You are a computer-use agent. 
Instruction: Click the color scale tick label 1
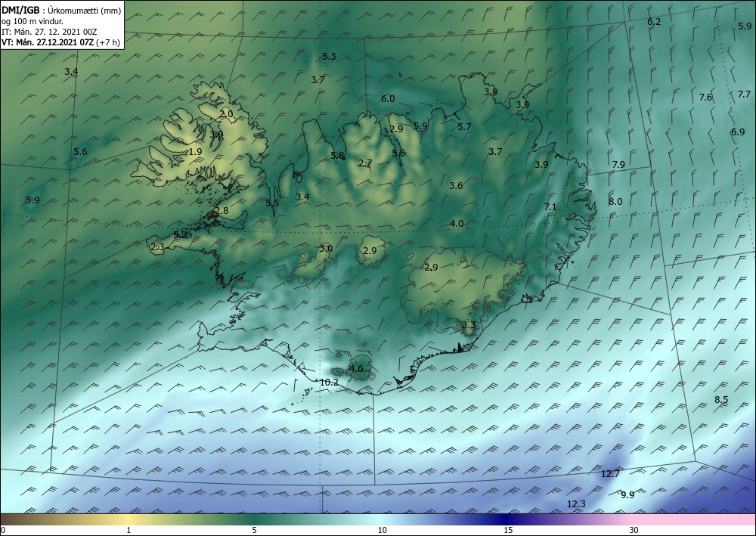pyautogui.click(x=129, y=531)
